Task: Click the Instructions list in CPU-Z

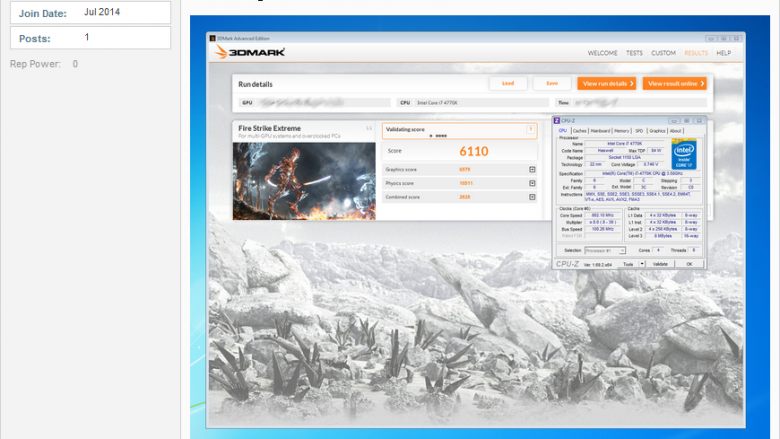Action: tap(643, 197)
